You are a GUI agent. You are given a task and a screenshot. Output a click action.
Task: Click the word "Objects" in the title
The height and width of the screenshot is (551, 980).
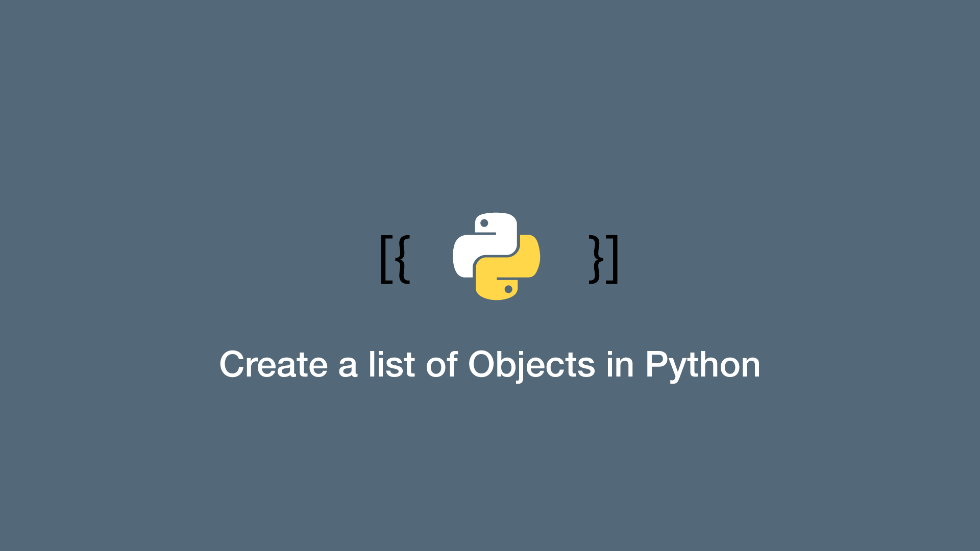(x=532, y=366)
